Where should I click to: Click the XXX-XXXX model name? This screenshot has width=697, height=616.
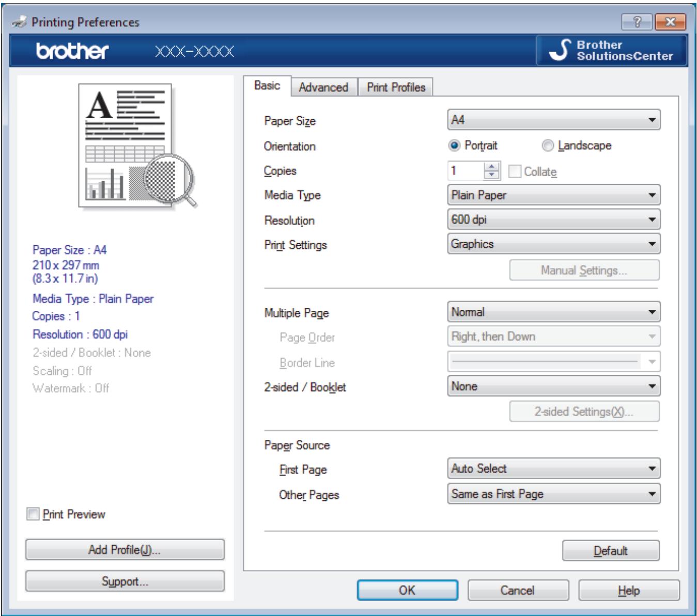194,51
